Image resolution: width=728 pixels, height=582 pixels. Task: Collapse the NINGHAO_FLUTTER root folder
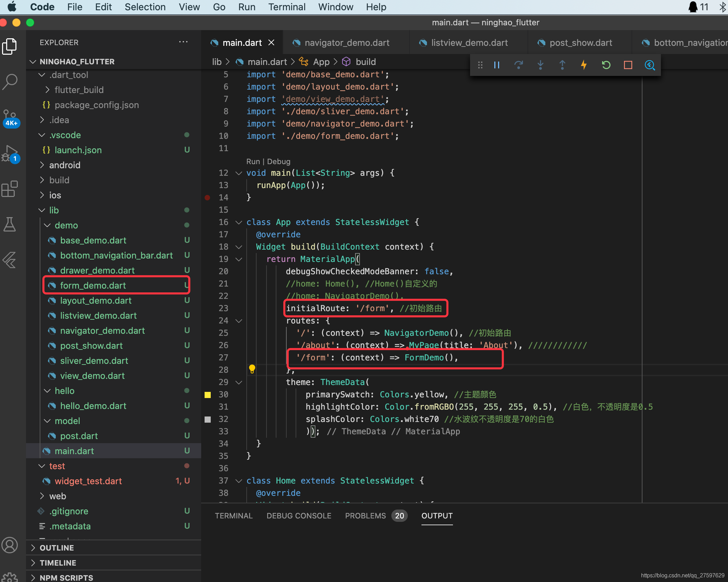[33, 62]
